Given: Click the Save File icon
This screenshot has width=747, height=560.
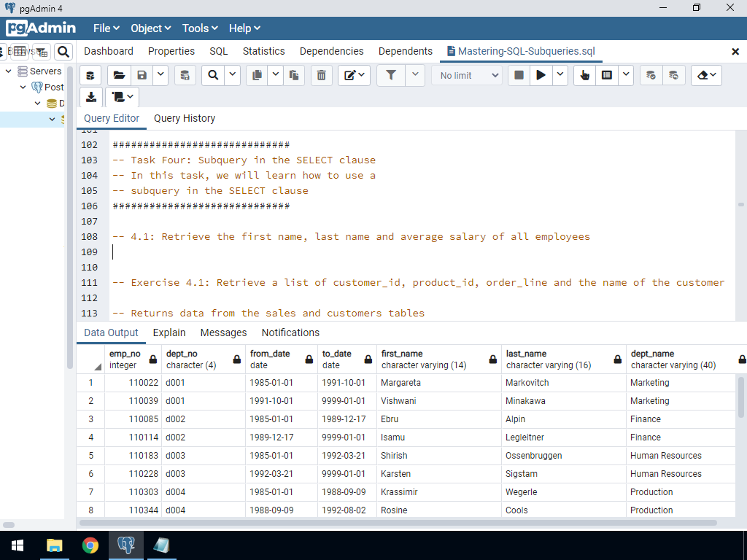Looking at the screenshot, I should (x=142, y=75).
